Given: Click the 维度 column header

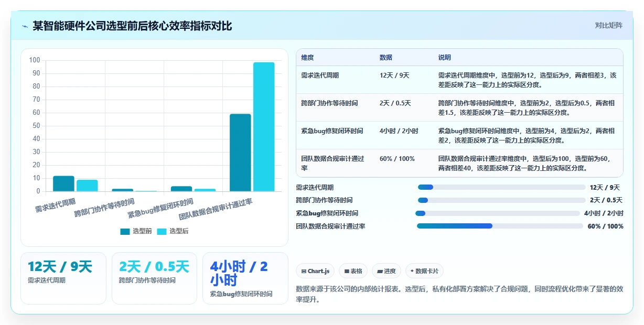Looking at the screenshot, I should (x=308, y=58).
